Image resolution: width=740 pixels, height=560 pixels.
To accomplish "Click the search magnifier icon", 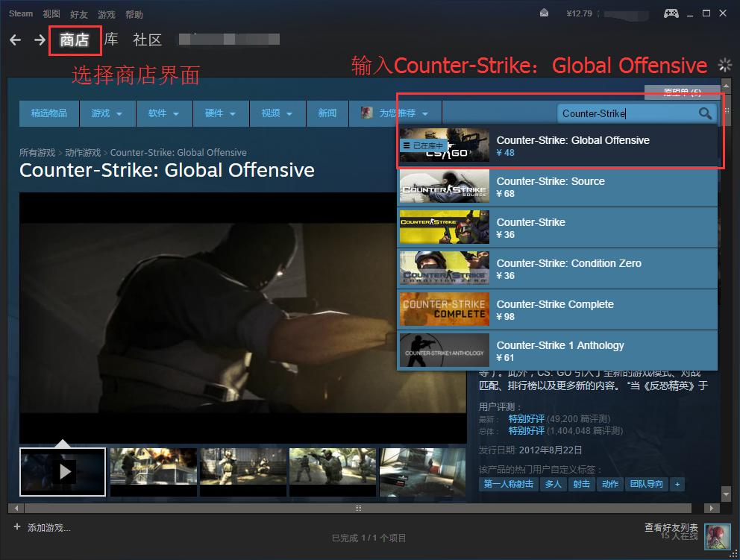I will (705, 113).
